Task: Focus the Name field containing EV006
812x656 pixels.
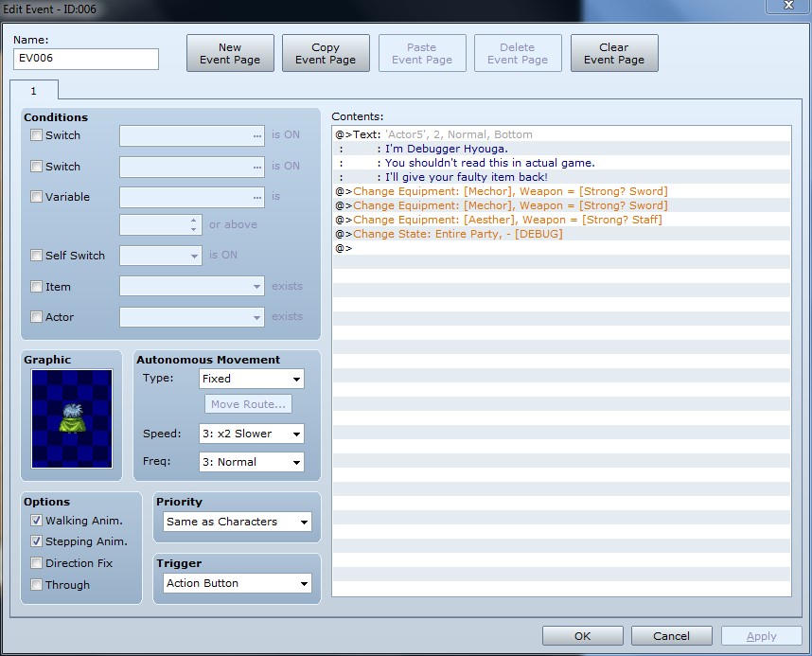Action: [86, 59]
